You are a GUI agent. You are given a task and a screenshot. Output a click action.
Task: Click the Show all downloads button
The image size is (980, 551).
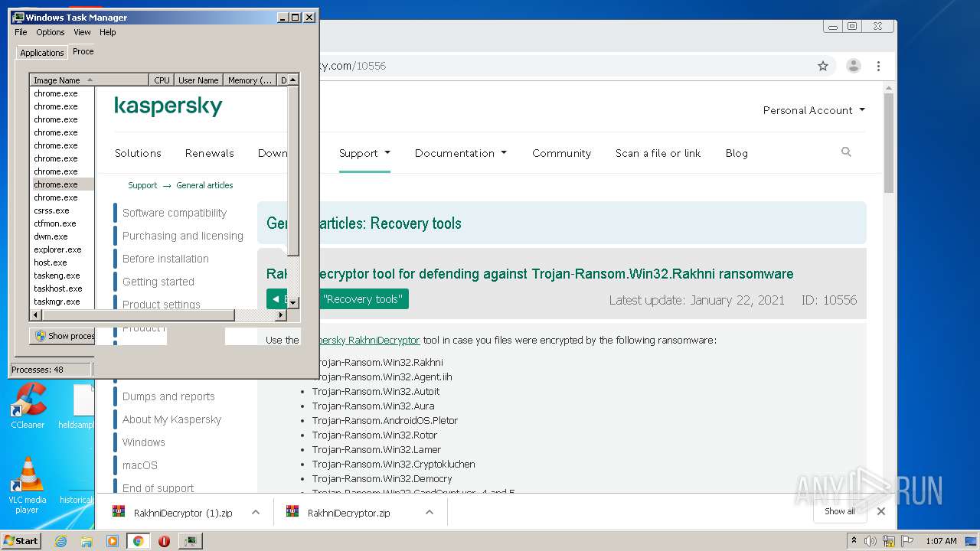click(x=840, y=511)
